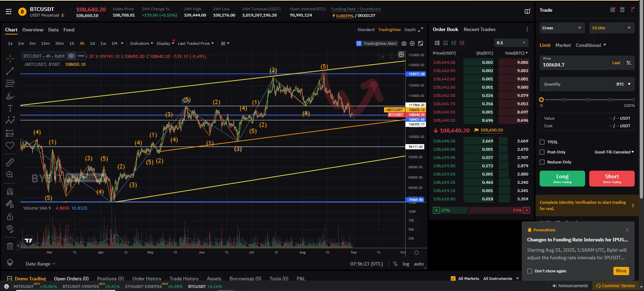Screen dimensions: 644x291
Task: Click the heart favorites icon
Action: (10, 145)
